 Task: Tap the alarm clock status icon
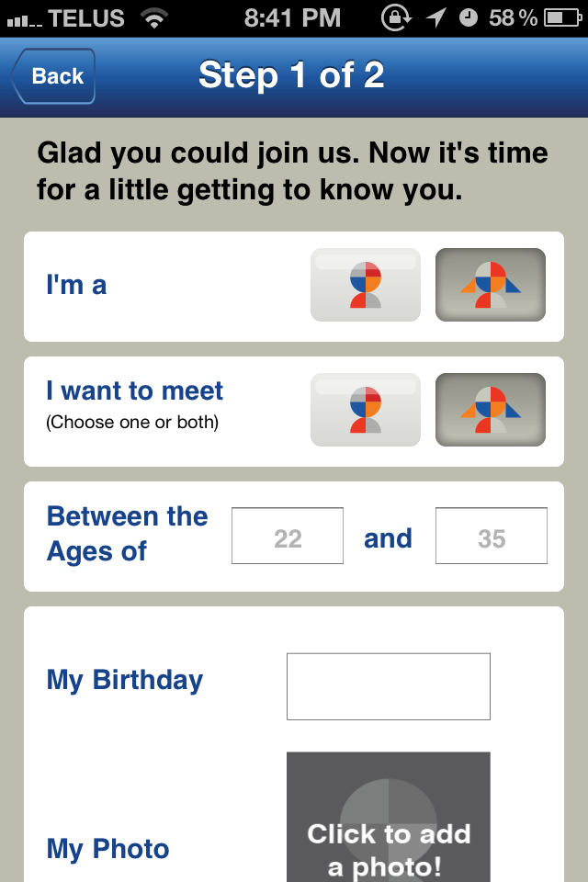[x=469, y=17]
